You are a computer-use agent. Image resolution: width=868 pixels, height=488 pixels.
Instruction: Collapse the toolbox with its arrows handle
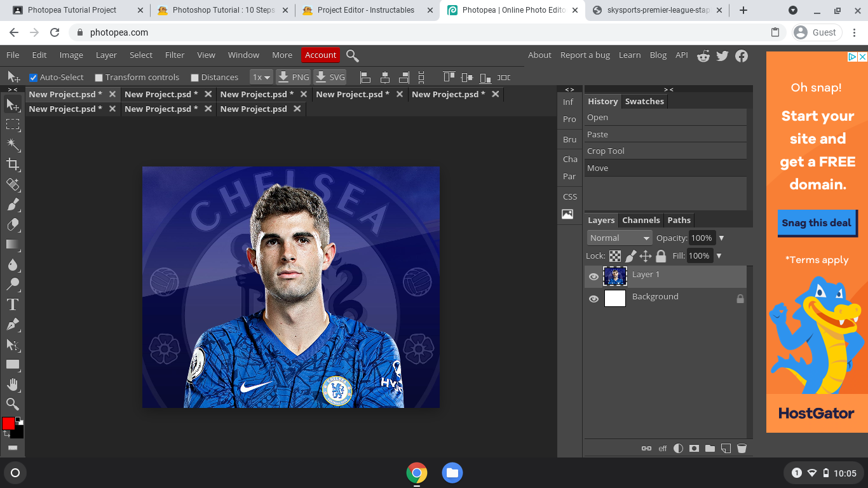(x=13, y=90)
